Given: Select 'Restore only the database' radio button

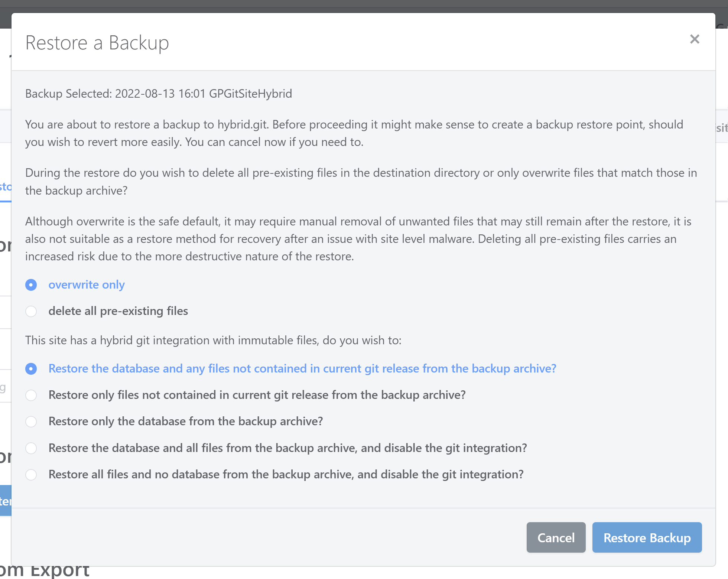Looking at the screenshot, I should pyautogui.click(x=31, y=422).
